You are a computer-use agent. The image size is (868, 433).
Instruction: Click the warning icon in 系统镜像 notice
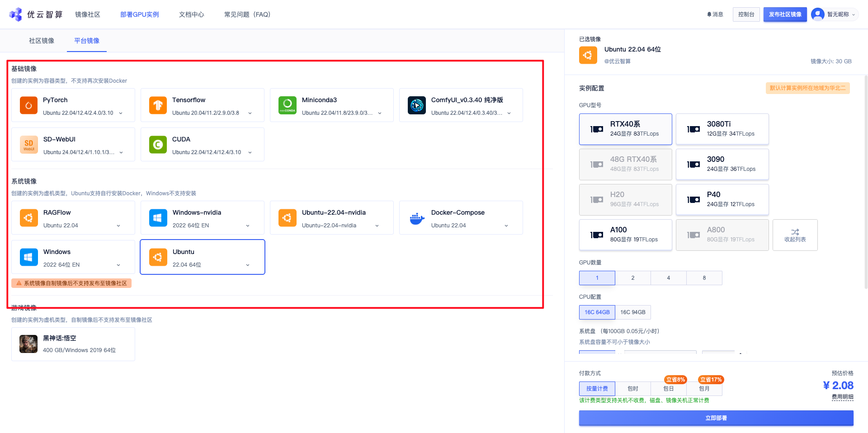point(19,283)
